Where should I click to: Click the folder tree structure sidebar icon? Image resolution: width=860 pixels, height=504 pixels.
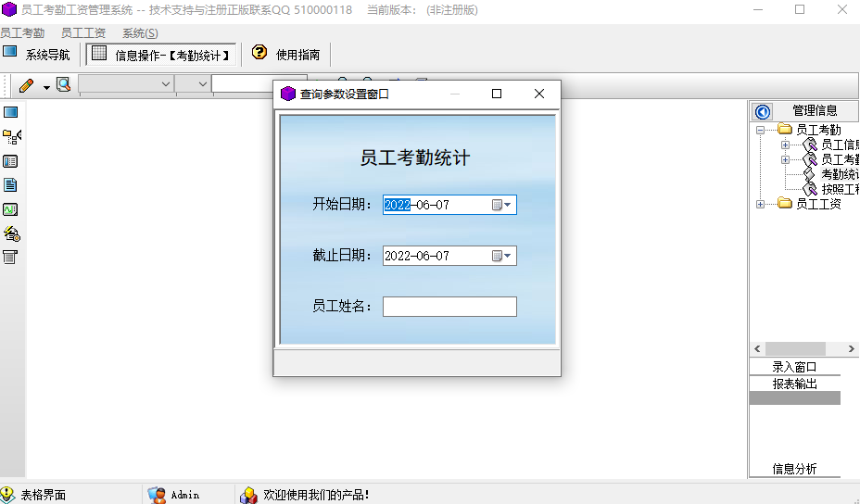point(11,136)
